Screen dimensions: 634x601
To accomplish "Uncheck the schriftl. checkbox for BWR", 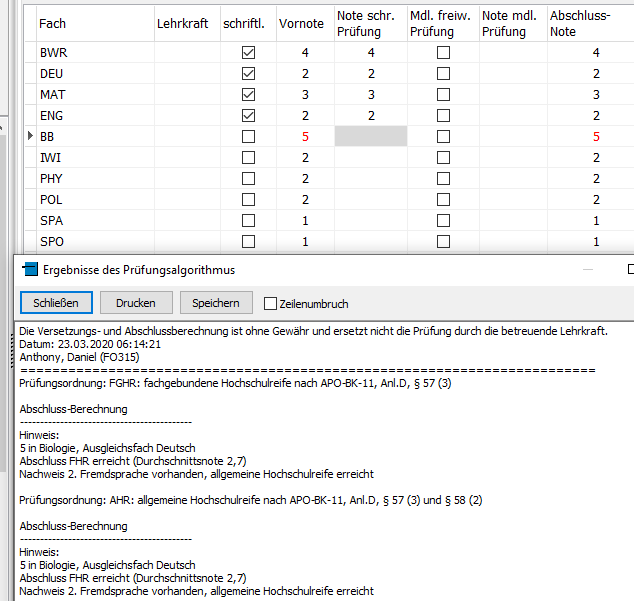I will [x=248, y=53].
